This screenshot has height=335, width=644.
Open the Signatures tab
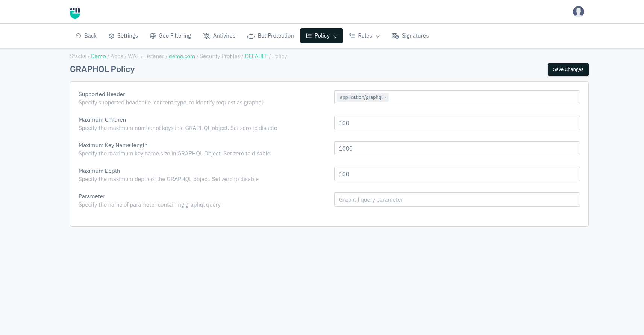coord(415,36)
